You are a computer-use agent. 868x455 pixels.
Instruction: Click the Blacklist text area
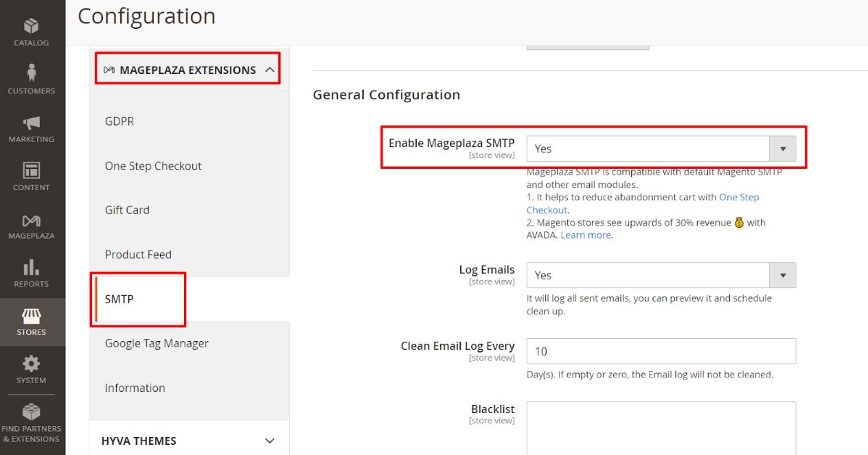[661, 428]
